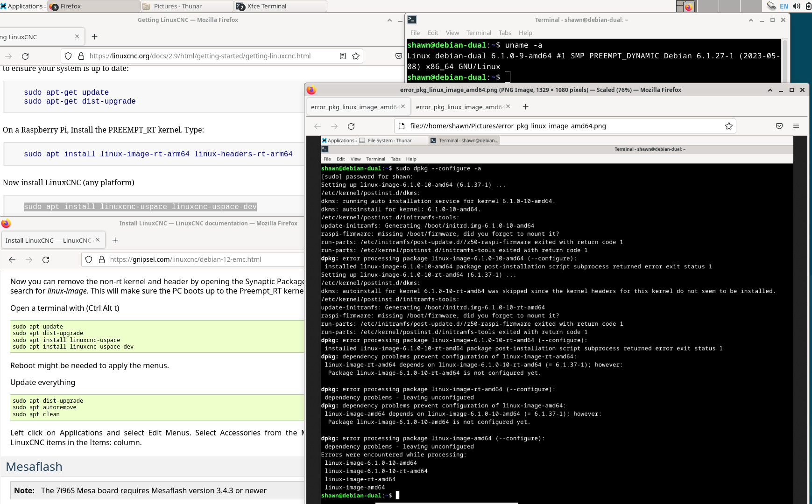Click the EN keyboard layout indicator
The height and width of the screenshot is (504, 812).
pos(784,6)
